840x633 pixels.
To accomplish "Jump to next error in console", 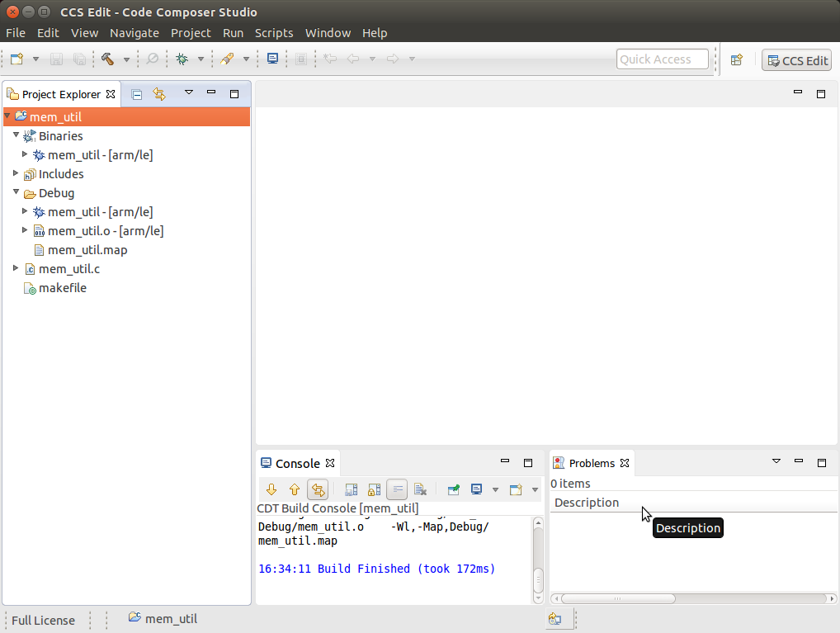I will [271, 489].
